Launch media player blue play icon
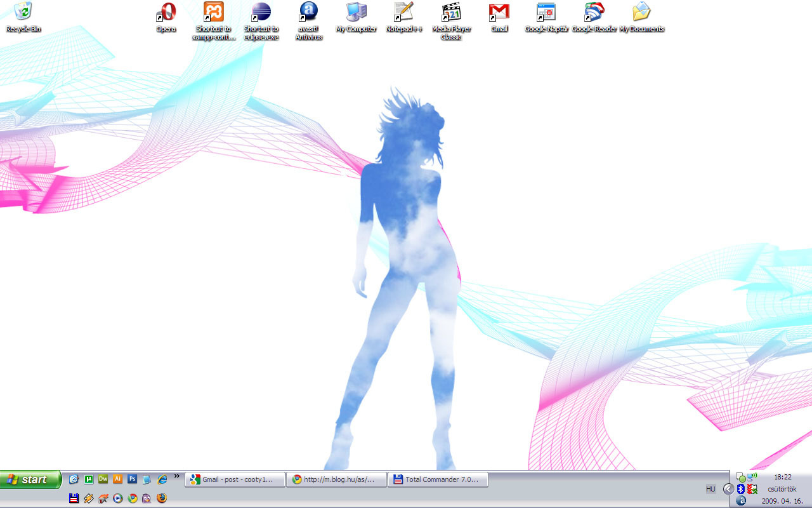The height and width of the screenshot is (508, 812). coord(118,498)
